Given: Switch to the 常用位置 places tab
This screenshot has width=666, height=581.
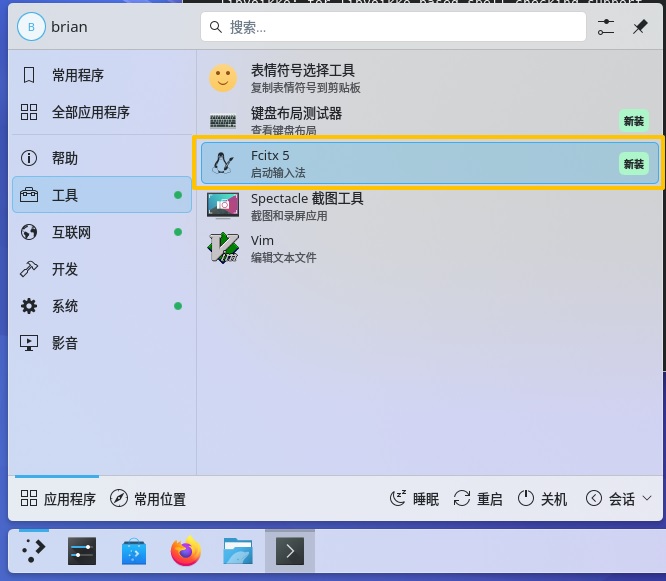Looking at the screenshot, I should tap(148, 499).
